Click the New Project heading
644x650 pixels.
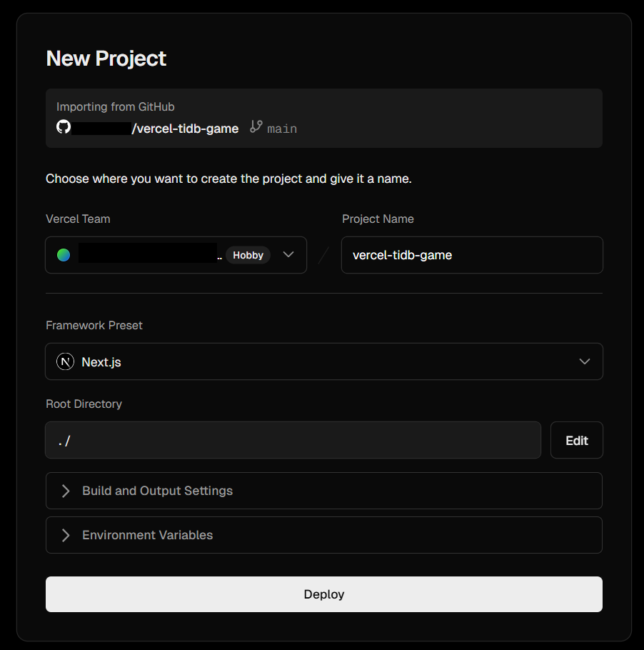(106, 58)
